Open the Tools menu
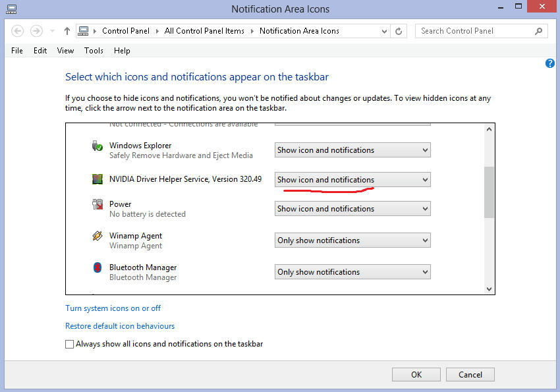Viewport: 560px width, 392px height. [x=94, y=51]
